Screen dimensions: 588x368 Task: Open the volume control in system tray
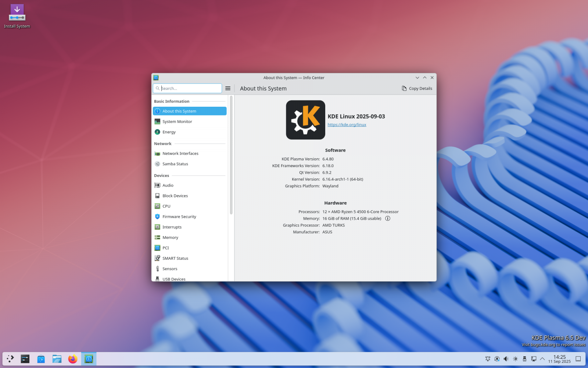coord(506,358)
